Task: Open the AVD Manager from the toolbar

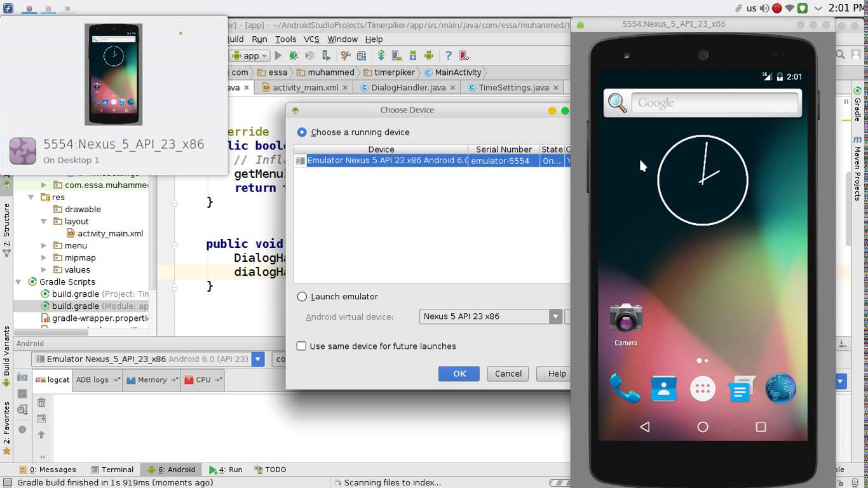Action: (395, 55)
